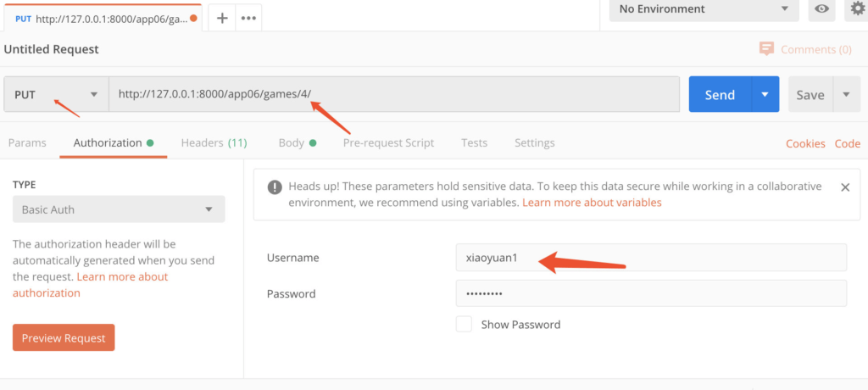Open the Basic Auth type dropdown
Viewport: 868px width, 390px height.
119,209
